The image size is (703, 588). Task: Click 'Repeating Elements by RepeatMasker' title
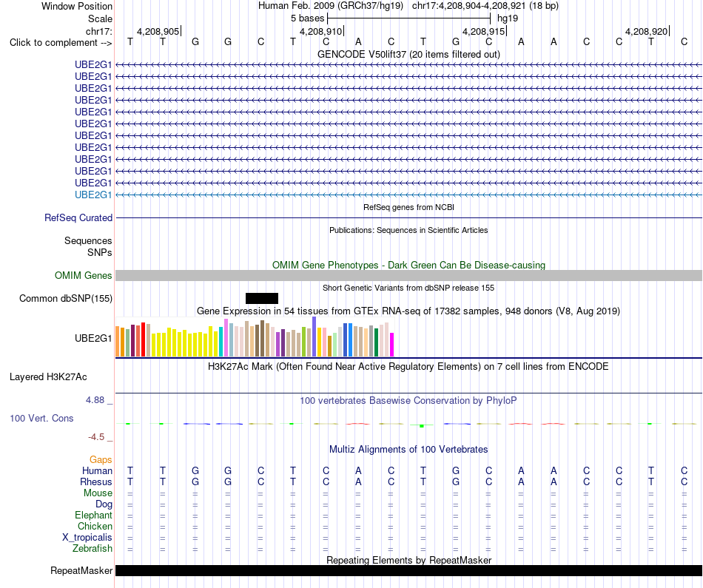[x=408, y=560]
